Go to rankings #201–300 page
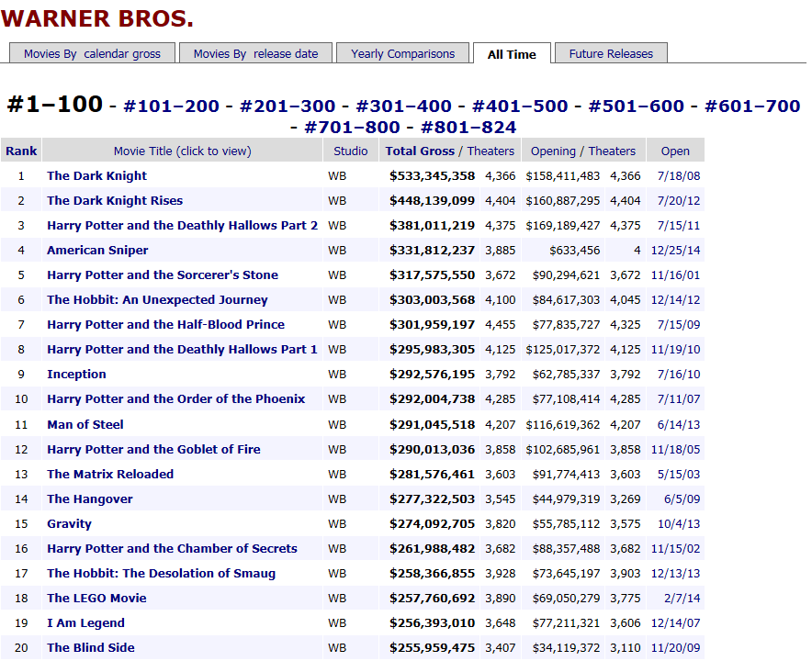This screenshot has height=661, width=812. pos(288,106)
